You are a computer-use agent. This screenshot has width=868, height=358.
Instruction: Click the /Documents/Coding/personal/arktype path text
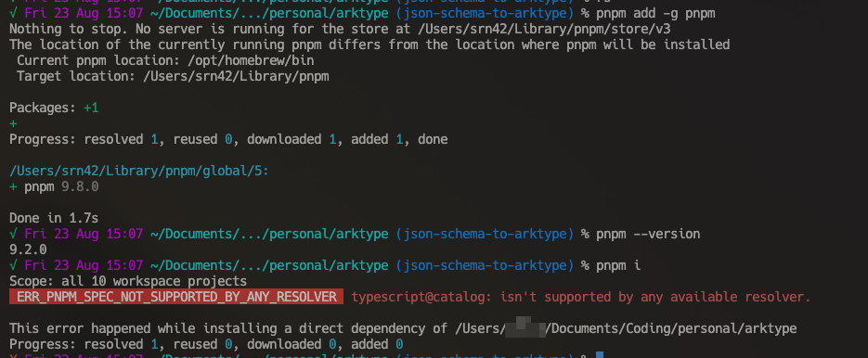(671, 328)
